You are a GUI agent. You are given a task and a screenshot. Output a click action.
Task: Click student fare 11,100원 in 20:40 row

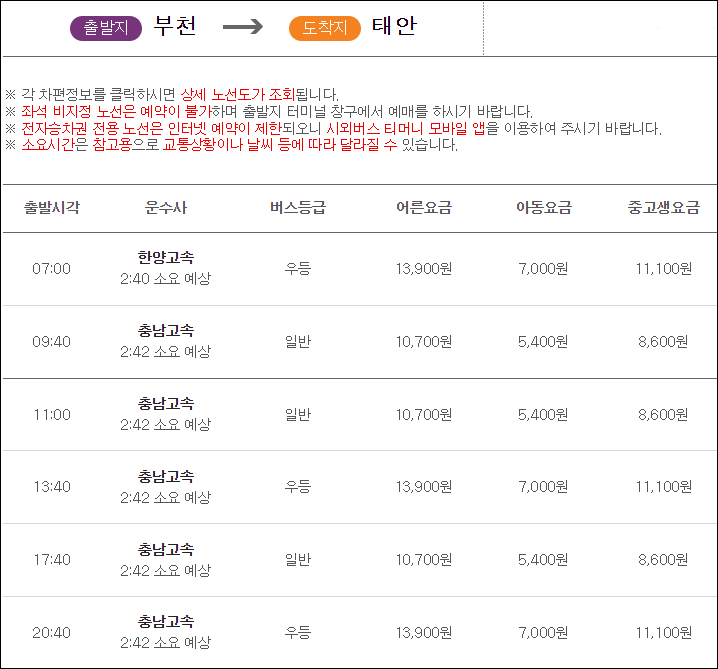(664, 632)
